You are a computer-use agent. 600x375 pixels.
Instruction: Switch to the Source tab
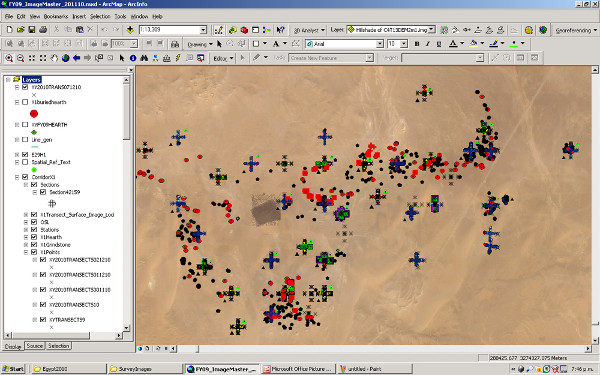pyautogui.click(x=34, y=346)
